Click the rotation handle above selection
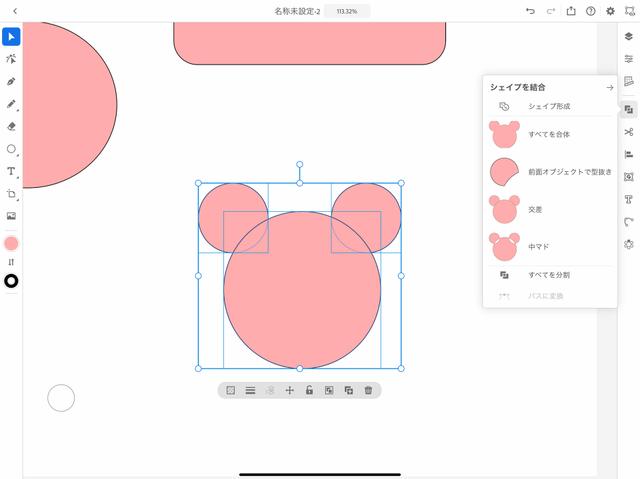 (300, 164)
